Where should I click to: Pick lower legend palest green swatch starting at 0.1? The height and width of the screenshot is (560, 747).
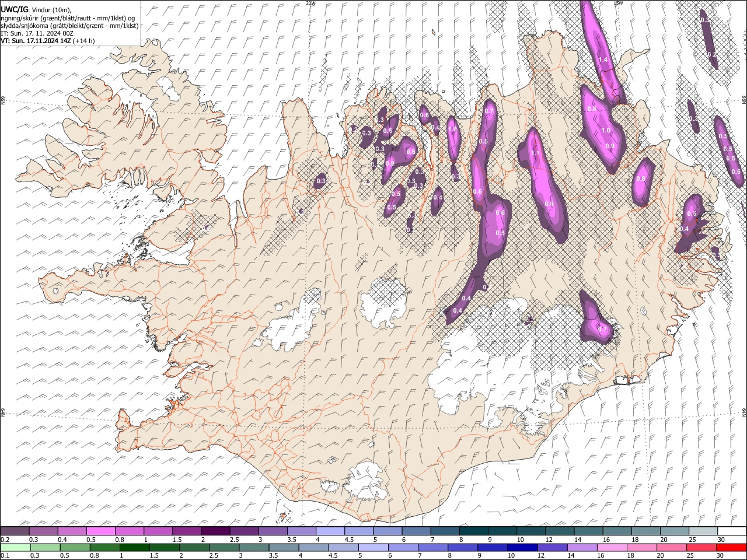[x=15, y=547]
